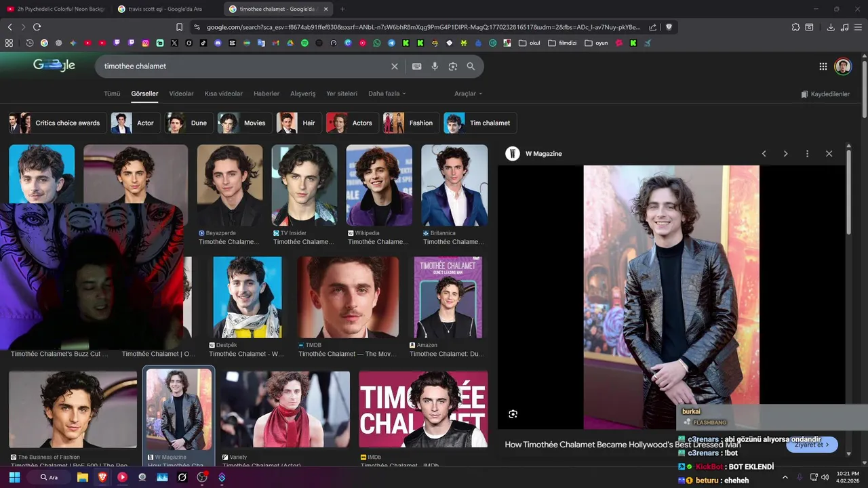The height and width of the screenshot is (488, 868).
Task: Show previous image in preview panel
Action: [764, 154]
